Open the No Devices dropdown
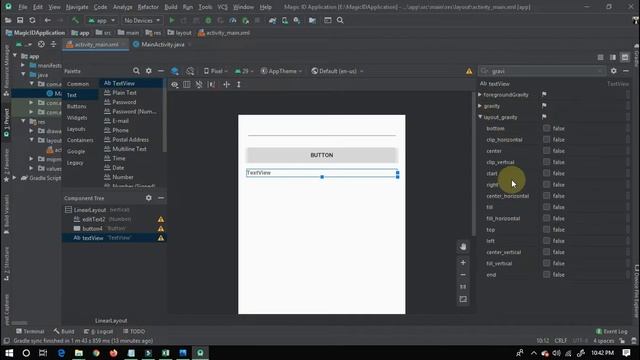This screenshot has height=360, width=640. coord(142,20)
